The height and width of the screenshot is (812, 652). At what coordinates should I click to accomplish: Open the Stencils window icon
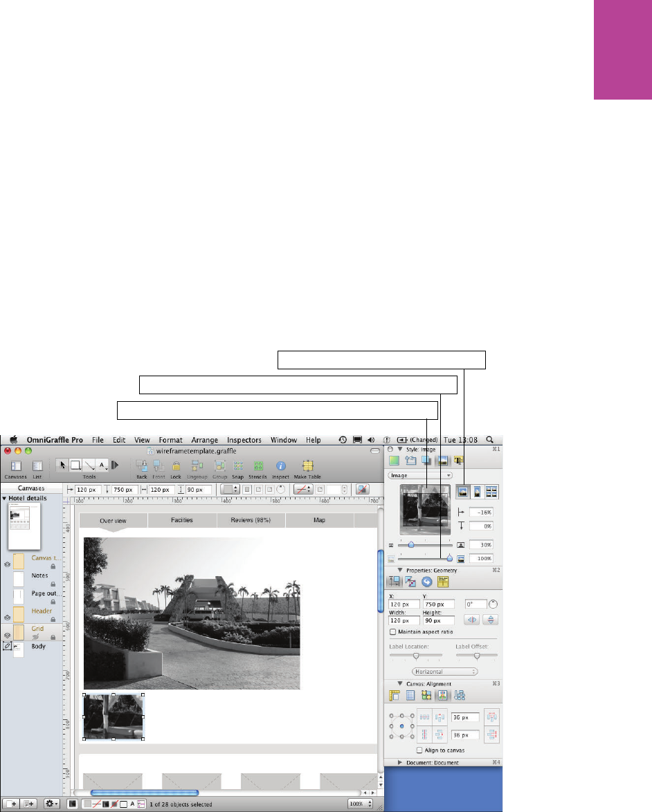point(258,465)
